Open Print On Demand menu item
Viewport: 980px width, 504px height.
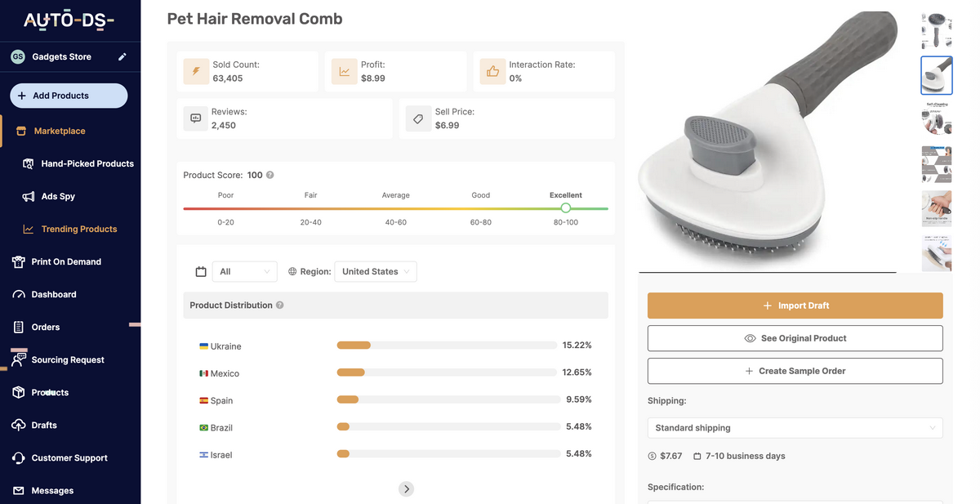click(66, 261)
